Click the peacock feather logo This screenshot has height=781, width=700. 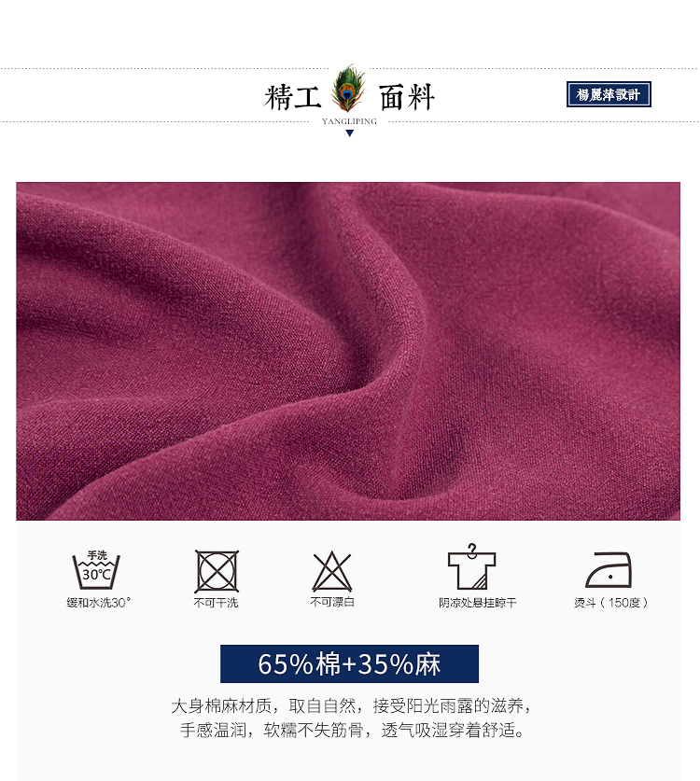348,89
